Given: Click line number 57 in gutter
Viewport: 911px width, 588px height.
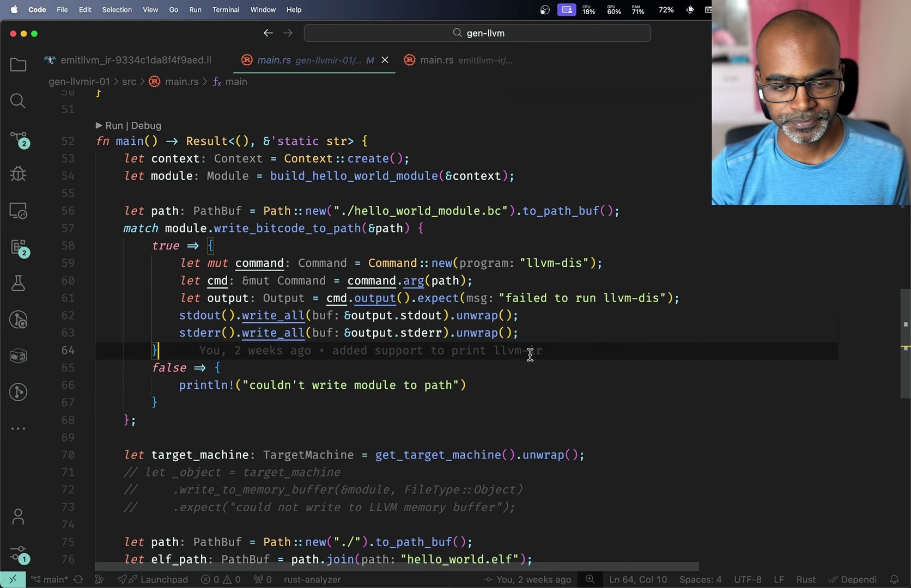Looking at the screenshot, I should 68,228.
